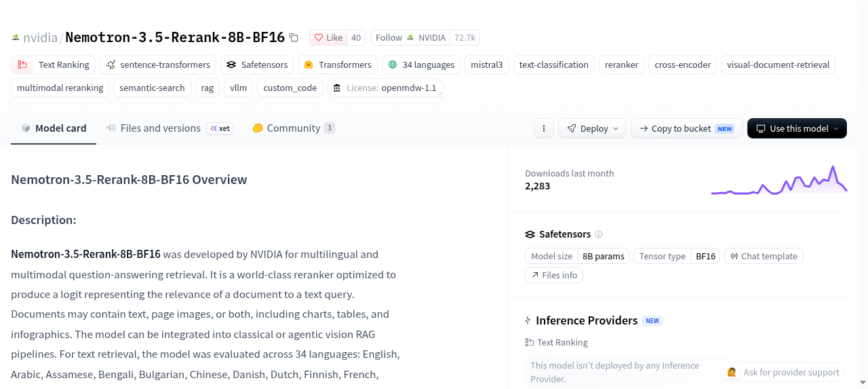Viewport: 868px width, 389px height.
Task: Click Ask for provider support
Action: (x=783, y=372)
